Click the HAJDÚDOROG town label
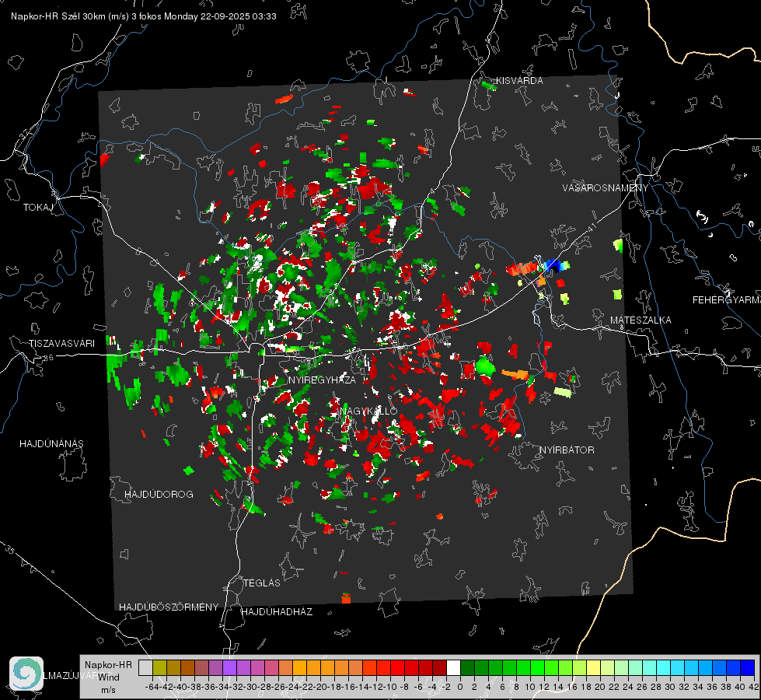Image resolution: width=761 pixels, height=700 pixels. point(159,494)
